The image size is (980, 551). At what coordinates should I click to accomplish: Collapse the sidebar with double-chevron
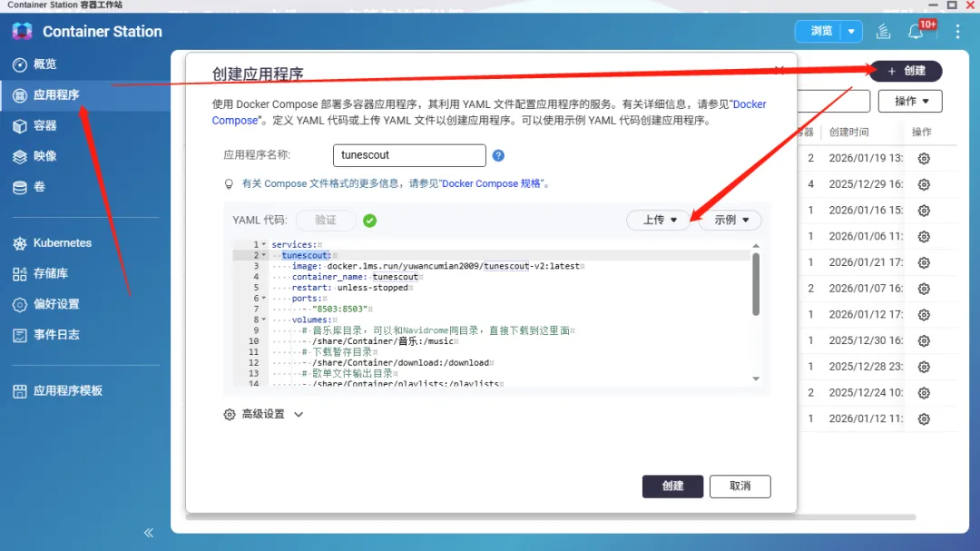(149, 533)
